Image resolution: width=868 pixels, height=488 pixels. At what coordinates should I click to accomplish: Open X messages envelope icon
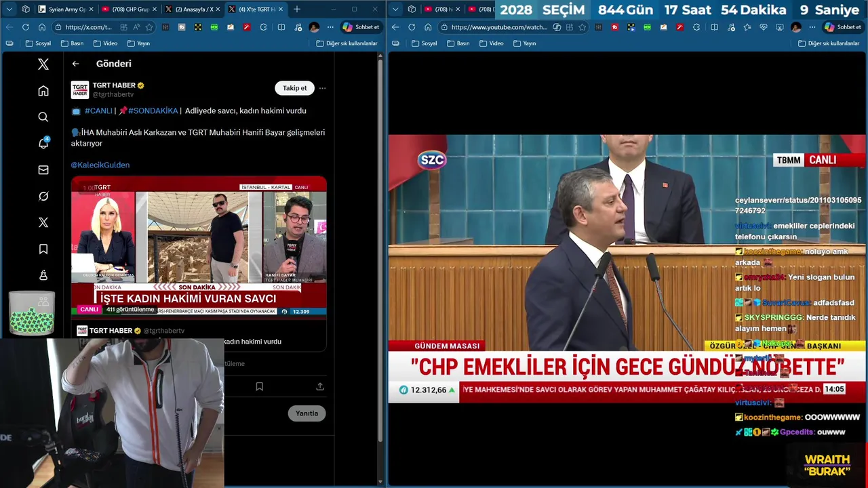pyautogui.click(x=43, y=170)
